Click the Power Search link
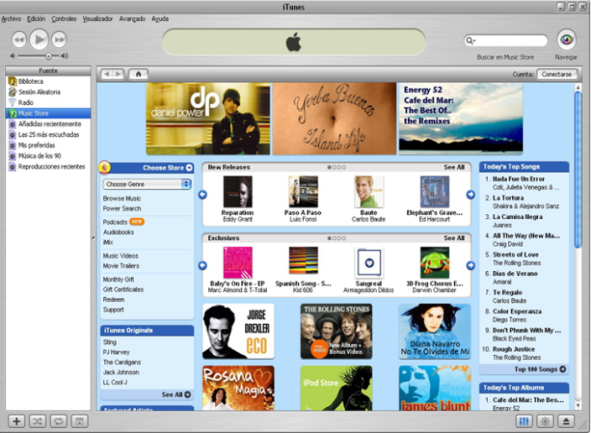Image resolution: width=591 pixels, height=433 pixels. click(x=122, y=209)
